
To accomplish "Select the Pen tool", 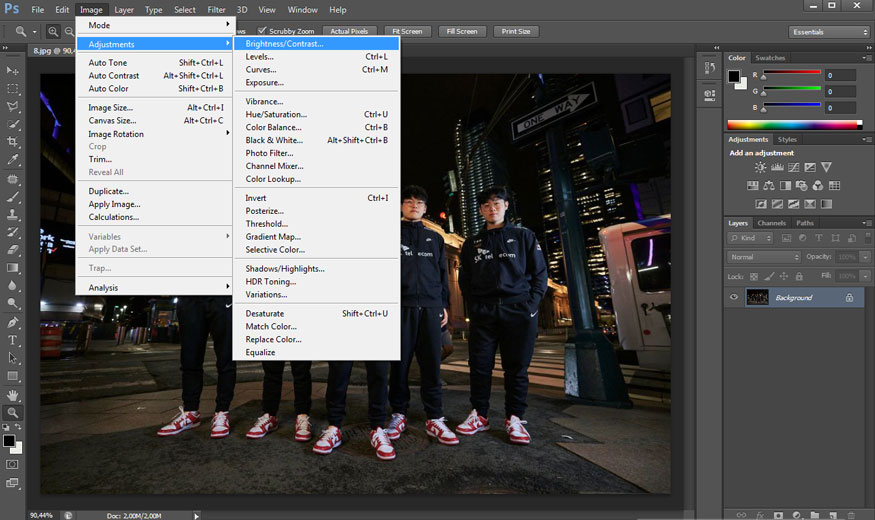I will tap(12, 322).
